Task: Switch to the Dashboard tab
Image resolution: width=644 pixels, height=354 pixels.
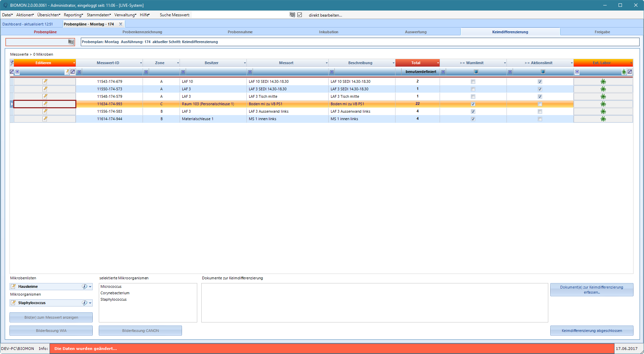Action: pyautogui.click(x=27, y=24)
